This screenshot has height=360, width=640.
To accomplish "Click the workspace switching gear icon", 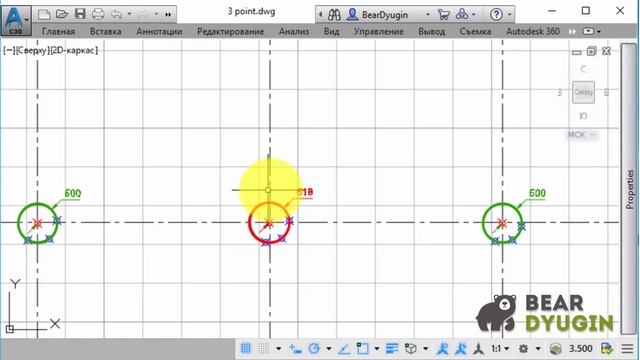I will pyautogui.click(x=523, y=349).
